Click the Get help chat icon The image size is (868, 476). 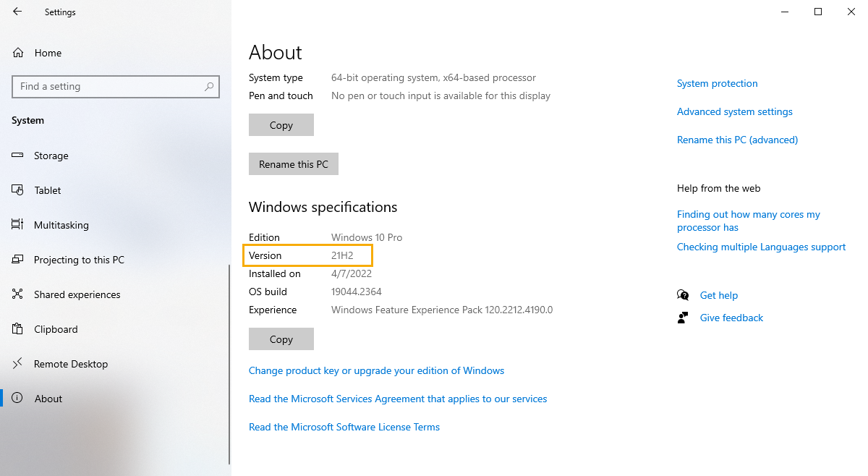pyautogui.click(x=683, y=295)
